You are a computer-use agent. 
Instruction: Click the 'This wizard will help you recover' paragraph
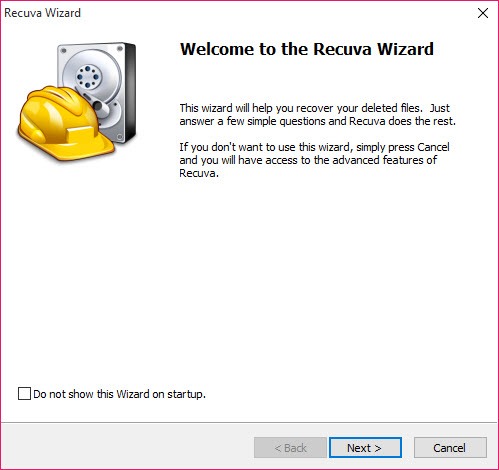(317, 114)
